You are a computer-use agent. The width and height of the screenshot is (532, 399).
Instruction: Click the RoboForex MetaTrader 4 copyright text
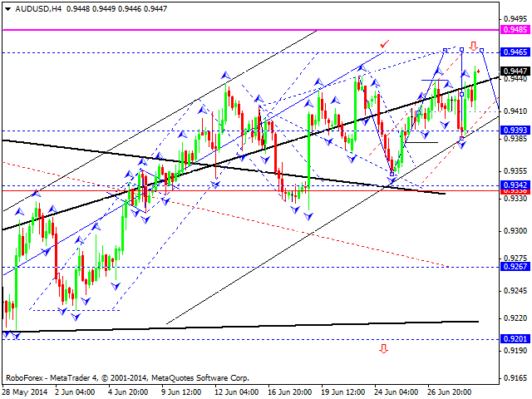click(127, 377)
